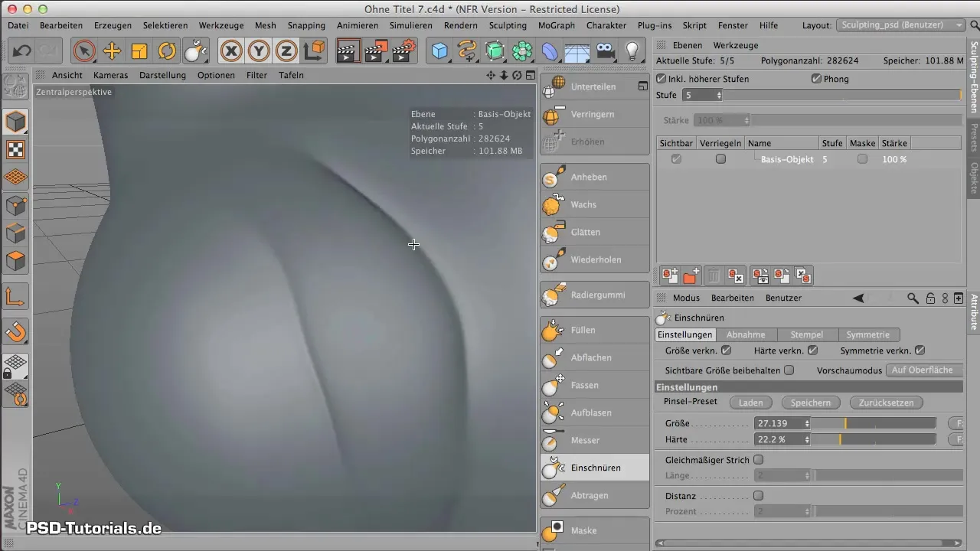Activate the Wiederholen brush tool

coord(594,259)
